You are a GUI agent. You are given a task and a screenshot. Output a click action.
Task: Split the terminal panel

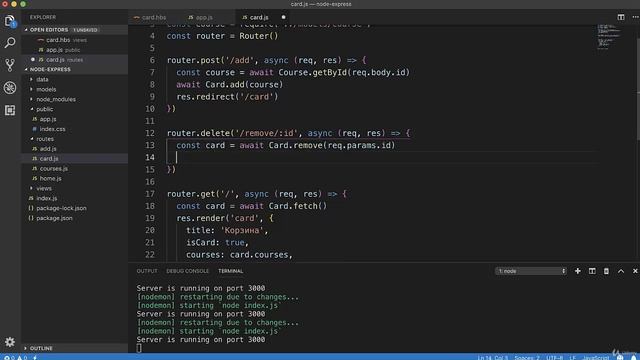pyautogui.click(x=592, y=271)
